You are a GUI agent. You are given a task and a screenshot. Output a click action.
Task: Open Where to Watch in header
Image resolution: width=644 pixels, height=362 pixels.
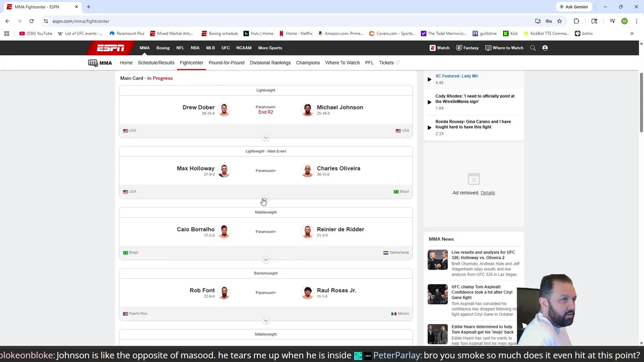pyautogui.click(x=504, y=48)
